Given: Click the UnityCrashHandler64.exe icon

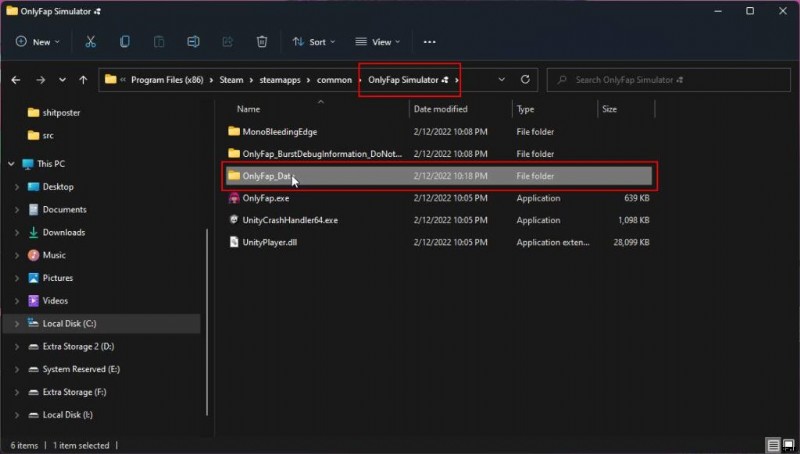Looking at the screenshot, I should pyautogui.click(x=234, y=220).
